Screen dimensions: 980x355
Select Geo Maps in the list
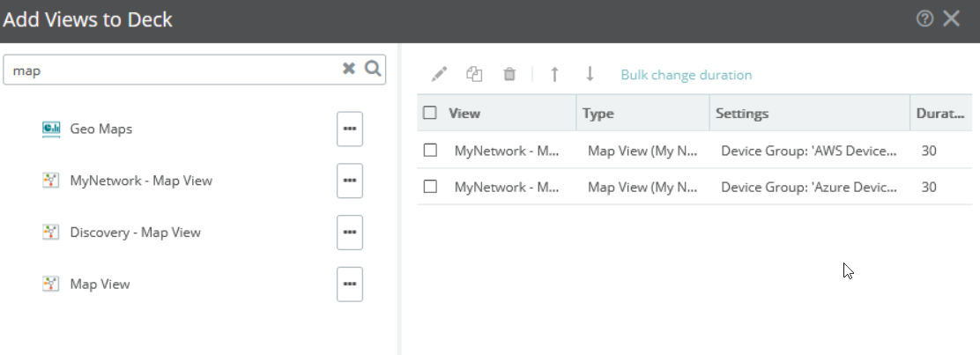(x=100, y=129)
